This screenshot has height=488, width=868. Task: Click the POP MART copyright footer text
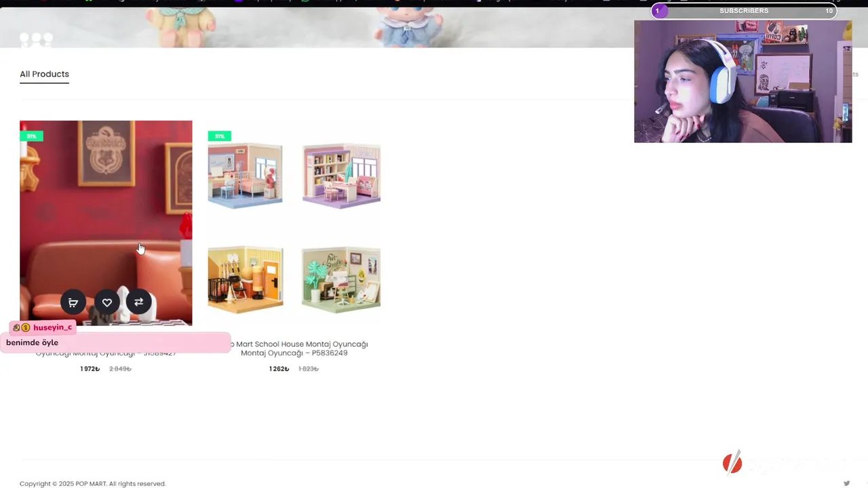click(x=92, y=483)
